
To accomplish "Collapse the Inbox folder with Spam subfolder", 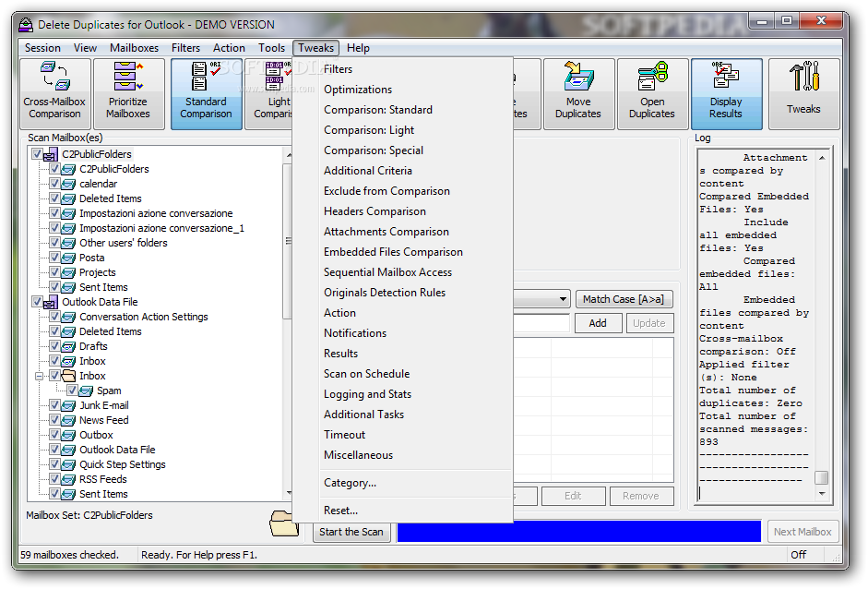I will coord(39,377).
